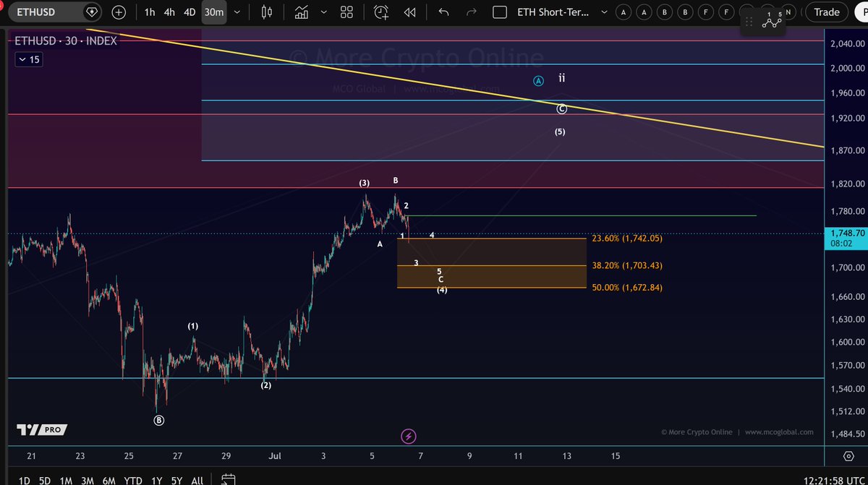The image size is (868, 485).
Task: Click the (5) wave label
Action: coord(560,132)
